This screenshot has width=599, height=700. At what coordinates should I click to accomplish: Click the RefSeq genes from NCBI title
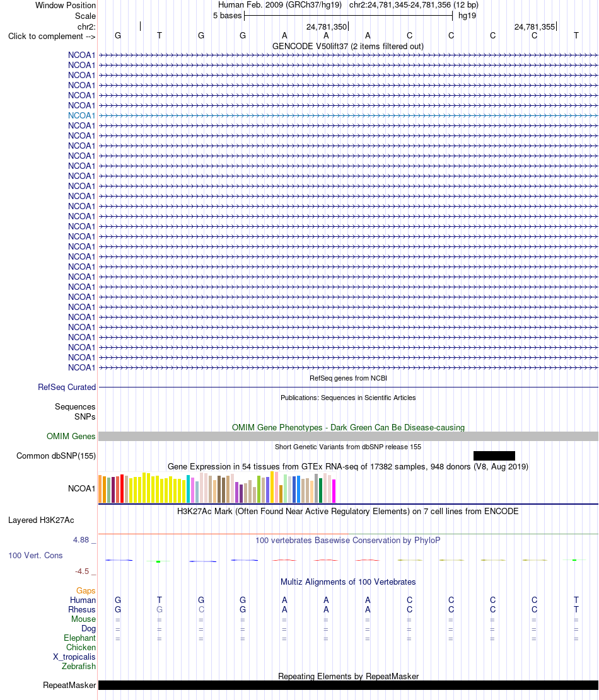tap(349, 378)
